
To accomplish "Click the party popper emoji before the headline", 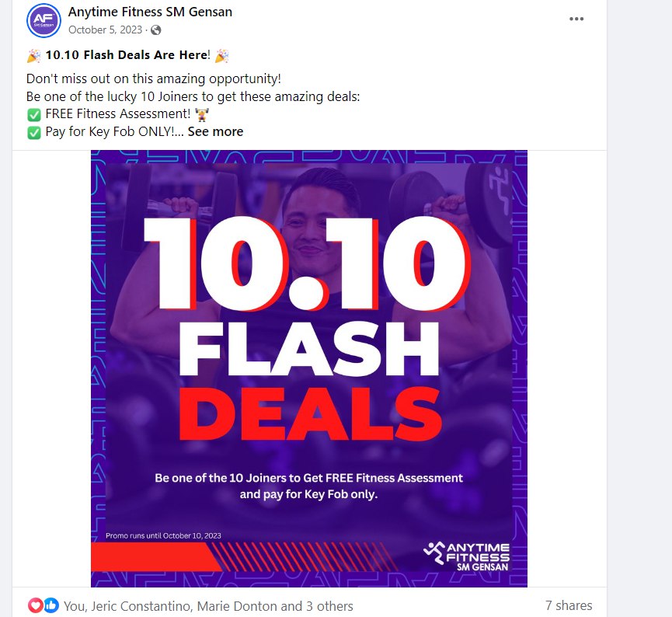I will pyautogui.click(x=34, y=56).
